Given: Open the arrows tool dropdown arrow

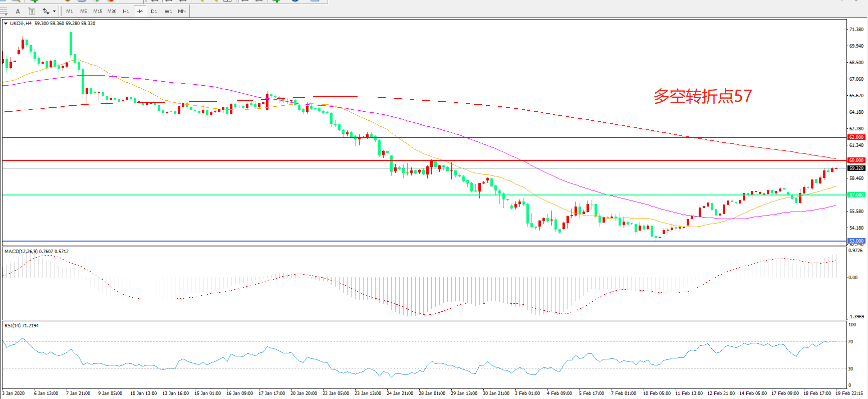Looking at the screenshot, I should click(54, 11).
